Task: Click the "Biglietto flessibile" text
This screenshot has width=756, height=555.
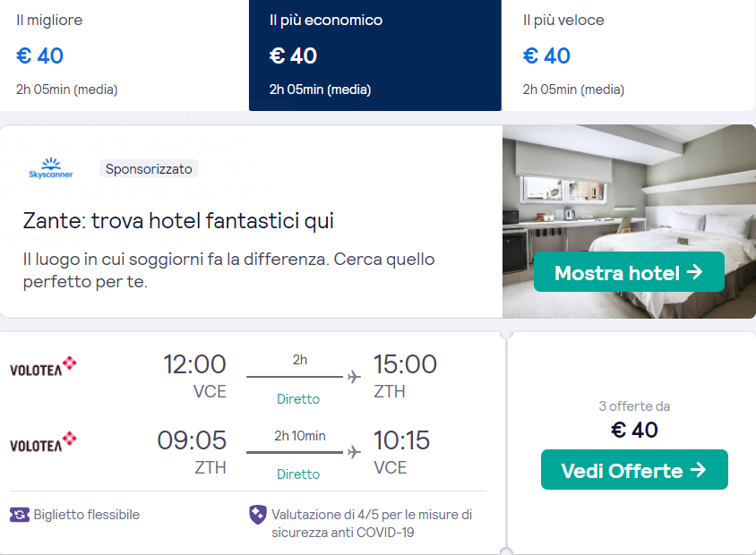Action: tap(87, 515)
